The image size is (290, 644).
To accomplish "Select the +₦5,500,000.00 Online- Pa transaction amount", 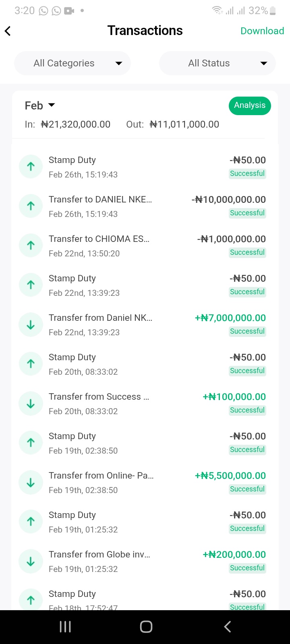I will pos(230,476).
